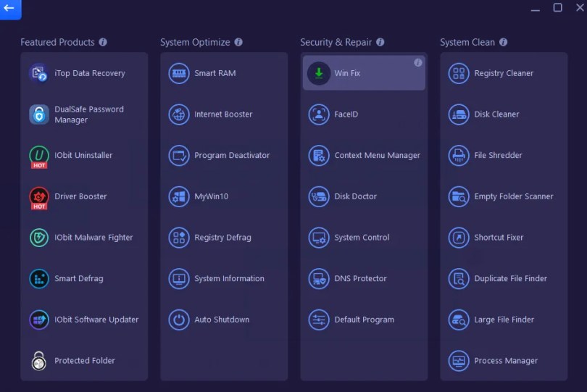Show info for Security & Repair heading

(x=380, y=42)
